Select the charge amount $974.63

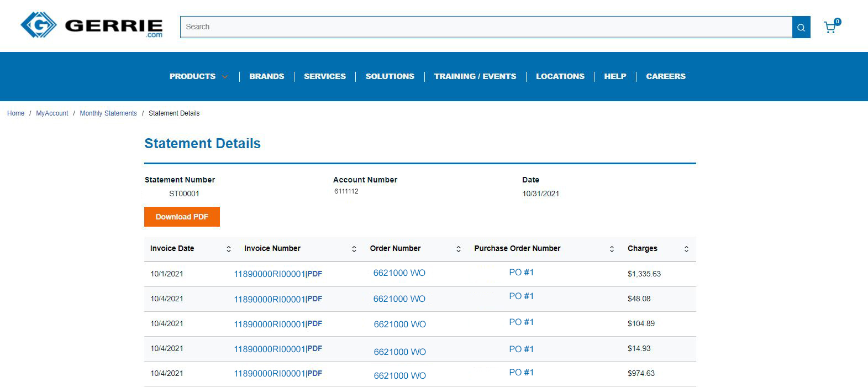tap(641, 373)
